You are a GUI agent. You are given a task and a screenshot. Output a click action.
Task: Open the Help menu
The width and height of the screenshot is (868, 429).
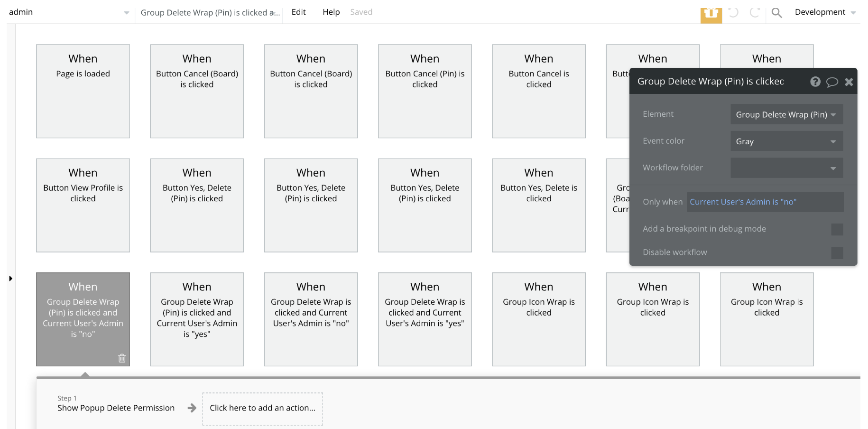click(331, 12)
